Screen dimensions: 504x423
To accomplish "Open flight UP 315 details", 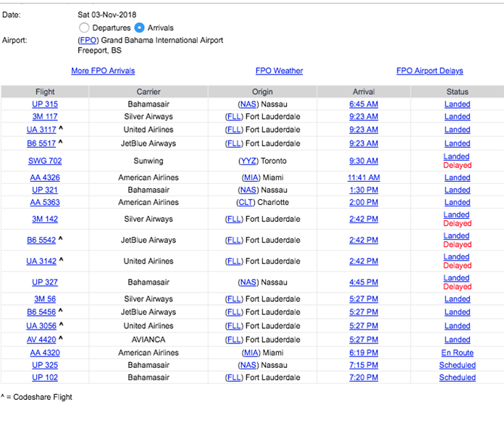I will (45, 104).
